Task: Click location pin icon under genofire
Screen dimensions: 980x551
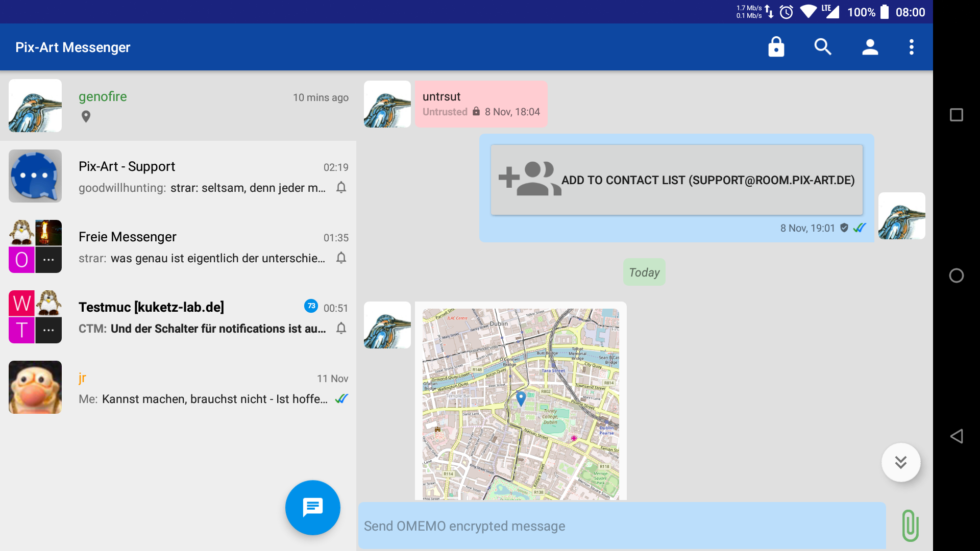Action: pos(86,117)
